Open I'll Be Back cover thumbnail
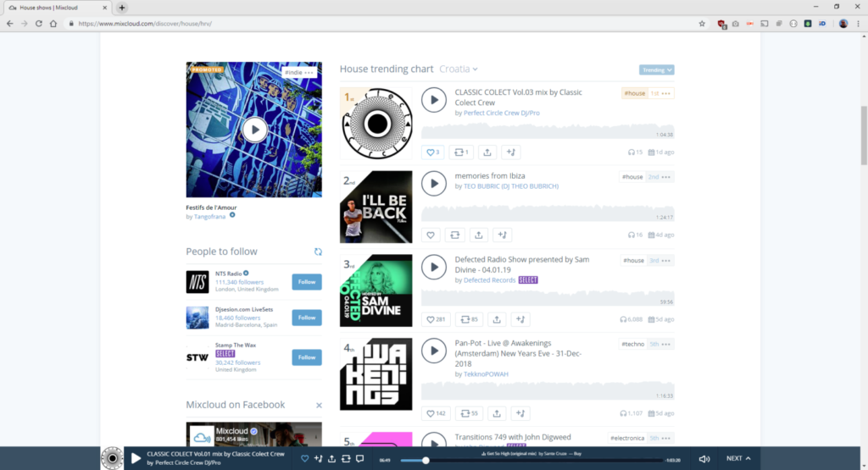This screenshot has height=470, width=868. click(x=376, y=207)
